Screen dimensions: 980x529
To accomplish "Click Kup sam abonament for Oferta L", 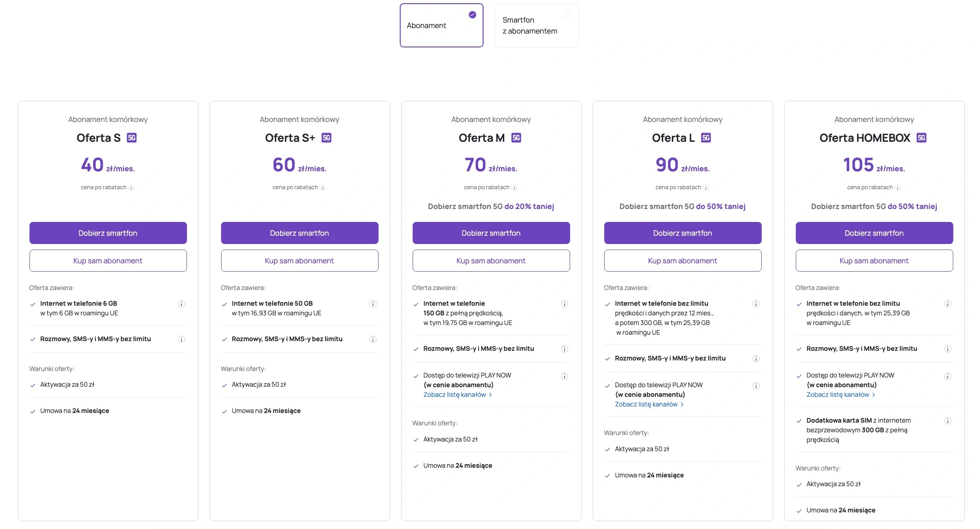I will (x=683, y=261).
